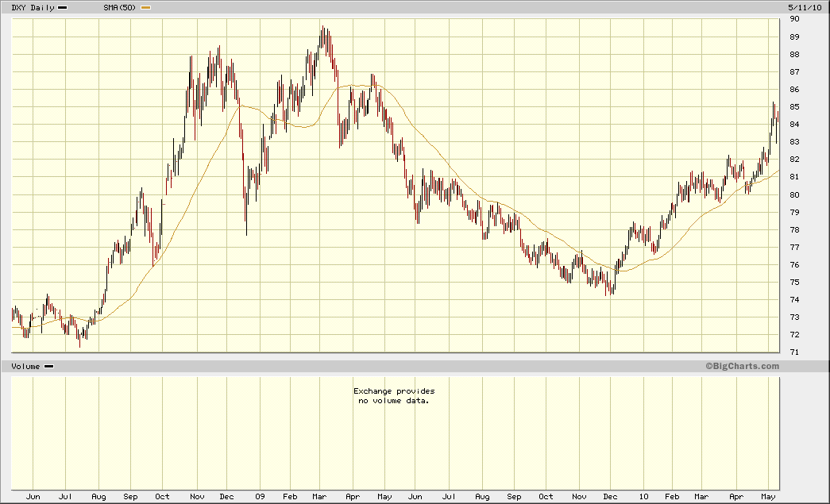
Task: Click the "©BigCharts.com" credit text
Action: (742, 366)
